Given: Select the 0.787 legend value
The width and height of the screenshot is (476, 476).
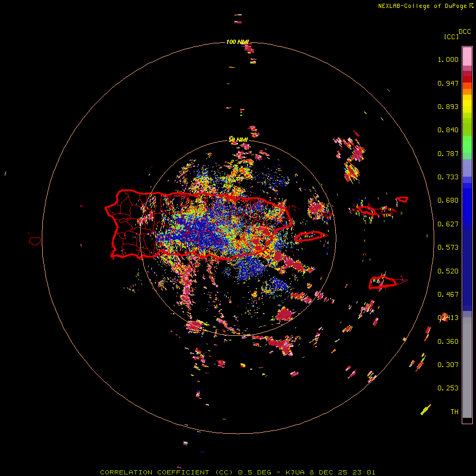Looking at the screenshot, I should pyautogui.click(x=448, y=153).
